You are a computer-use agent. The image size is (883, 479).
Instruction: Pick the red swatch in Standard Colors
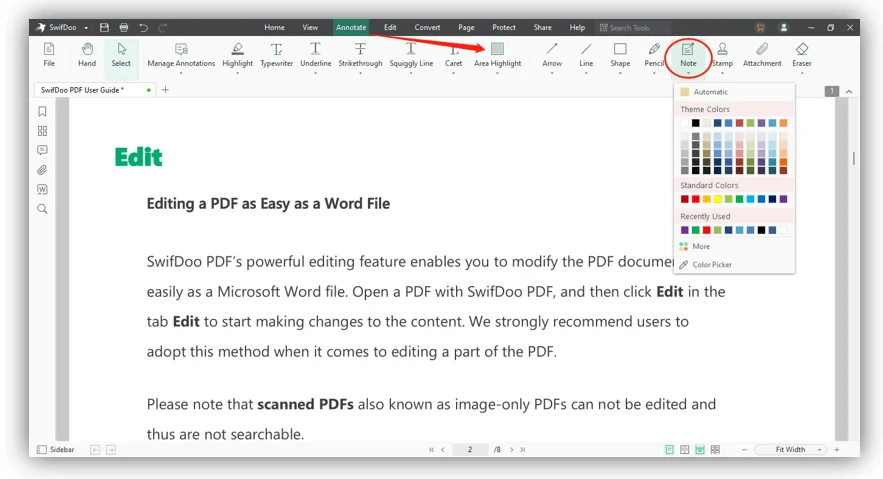point(695,199)
